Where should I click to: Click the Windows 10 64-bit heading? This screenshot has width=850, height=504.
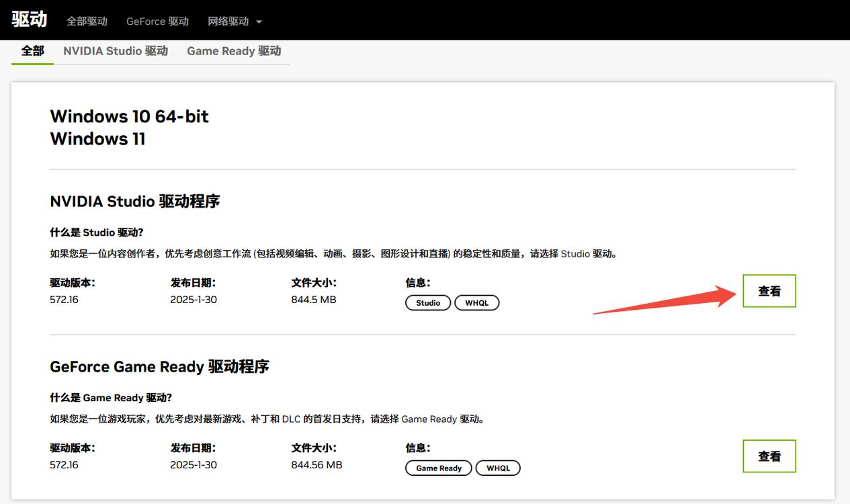click(x=129, y=116)
